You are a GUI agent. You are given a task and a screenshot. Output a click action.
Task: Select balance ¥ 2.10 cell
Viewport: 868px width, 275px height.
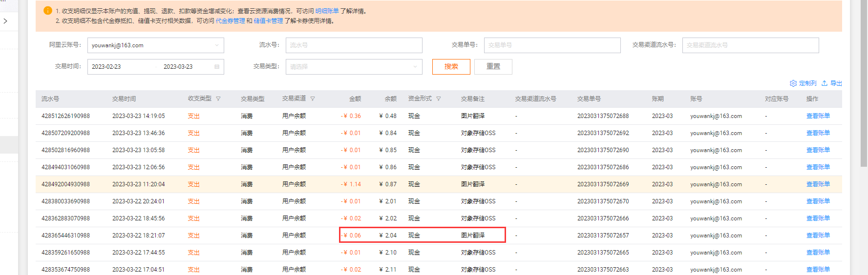[388, 253]
